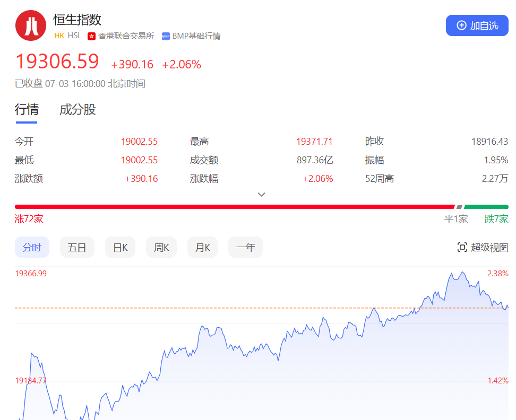Click the intraday chart peak near the top

(x=463, y=273)
